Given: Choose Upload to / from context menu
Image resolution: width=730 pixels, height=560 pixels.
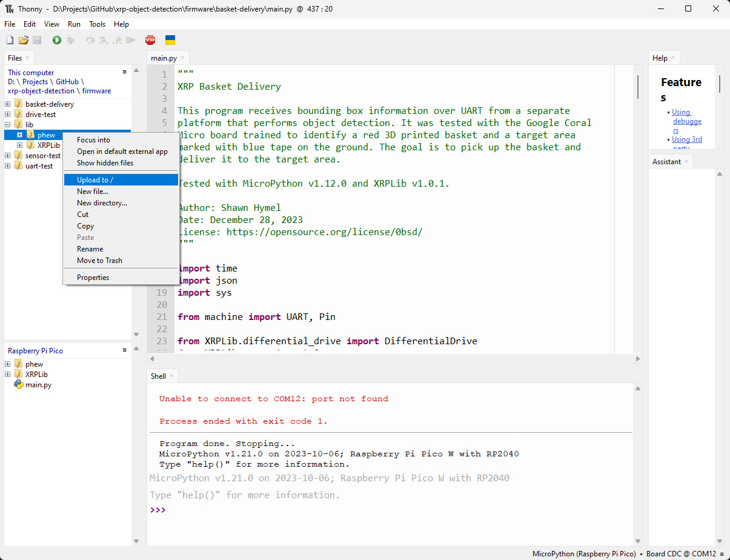Looking at the screenshot, I should tap(95, 180).
